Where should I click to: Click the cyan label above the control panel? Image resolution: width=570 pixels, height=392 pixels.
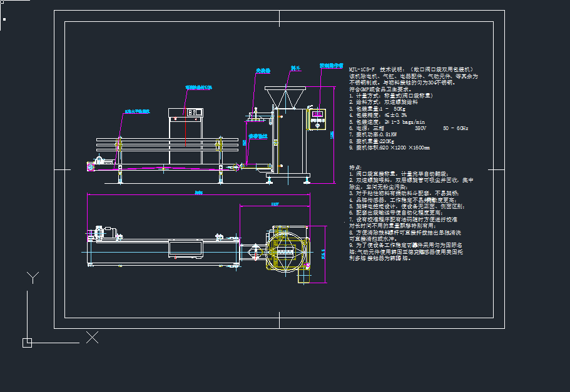(x=332, y=64)
